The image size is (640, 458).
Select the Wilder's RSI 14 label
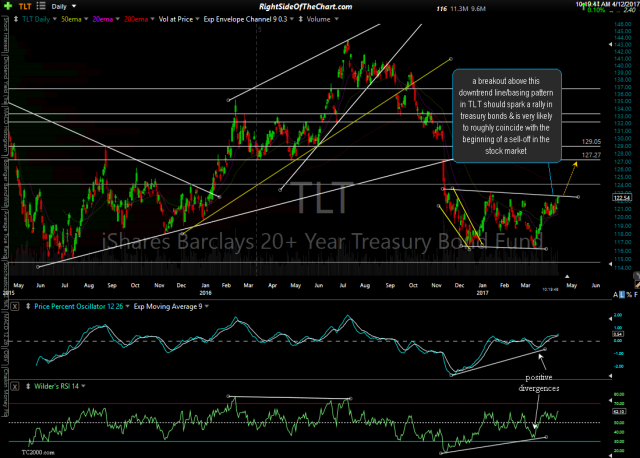[x=56, y=386]
